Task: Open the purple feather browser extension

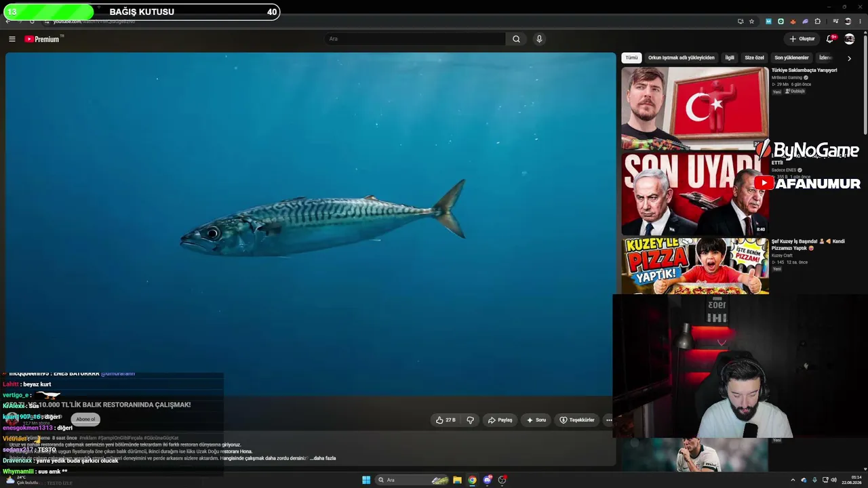Action: 805,22
